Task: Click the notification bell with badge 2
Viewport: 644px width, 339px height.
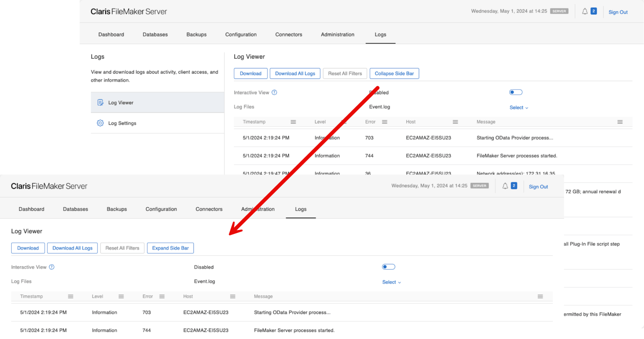Action: click(x=585, y=11)
